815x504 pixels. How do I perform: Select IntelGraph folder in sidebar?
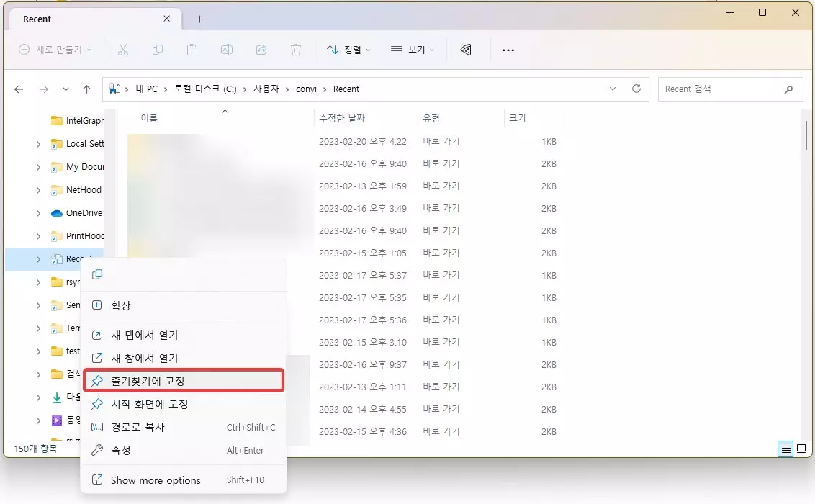pos(78,120)
